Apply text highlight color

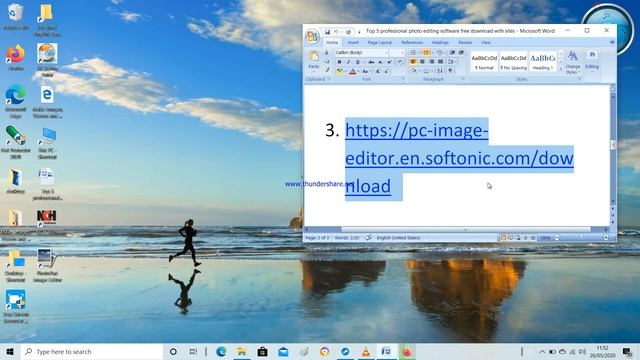pos(339,71)
